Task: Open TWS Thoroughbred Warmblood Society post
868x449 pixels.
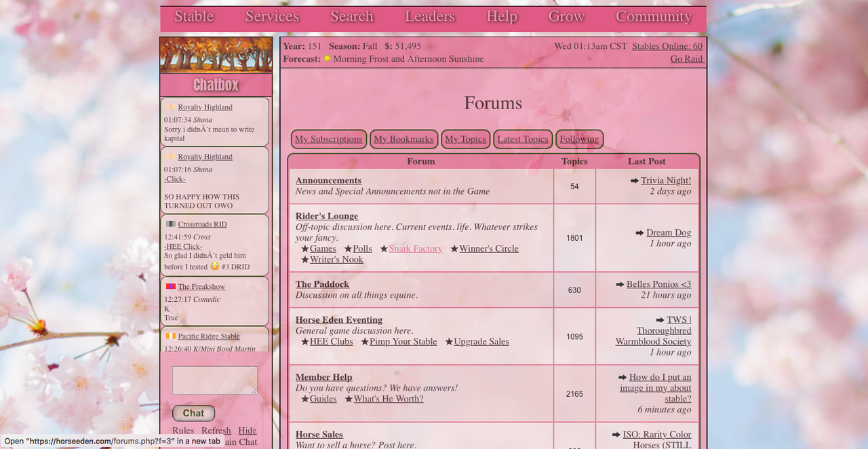Action: 654,331
